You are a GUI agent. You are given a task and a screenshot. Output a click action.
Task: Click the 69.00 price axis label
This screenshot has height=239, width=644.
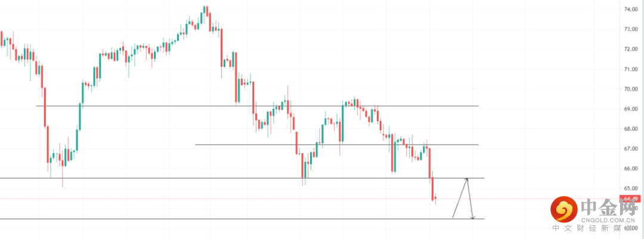[x=631, y=109]
